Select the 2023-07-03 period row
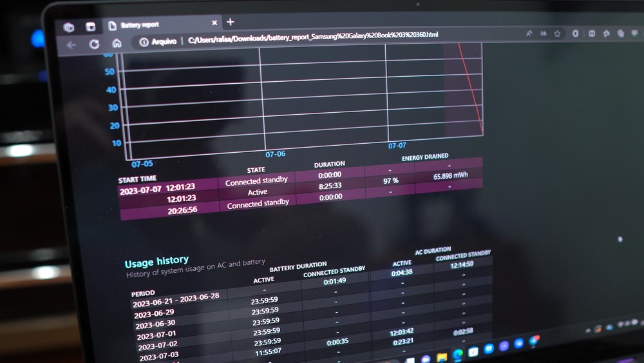Viewport: 644px width, 363px height. [159, 356]
